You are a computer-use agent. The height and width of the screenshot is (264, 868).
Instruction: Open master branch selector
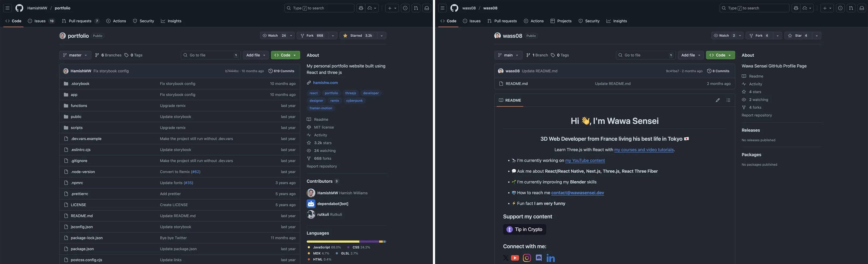pyautogui.click(x=75, y=55)
